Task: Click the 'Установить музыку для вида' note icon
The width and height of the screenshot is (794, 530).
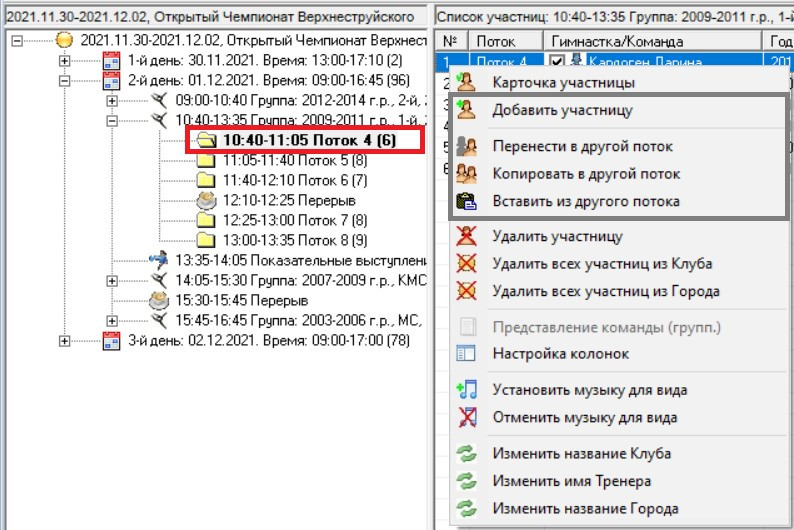Action: tap(466, 390)
